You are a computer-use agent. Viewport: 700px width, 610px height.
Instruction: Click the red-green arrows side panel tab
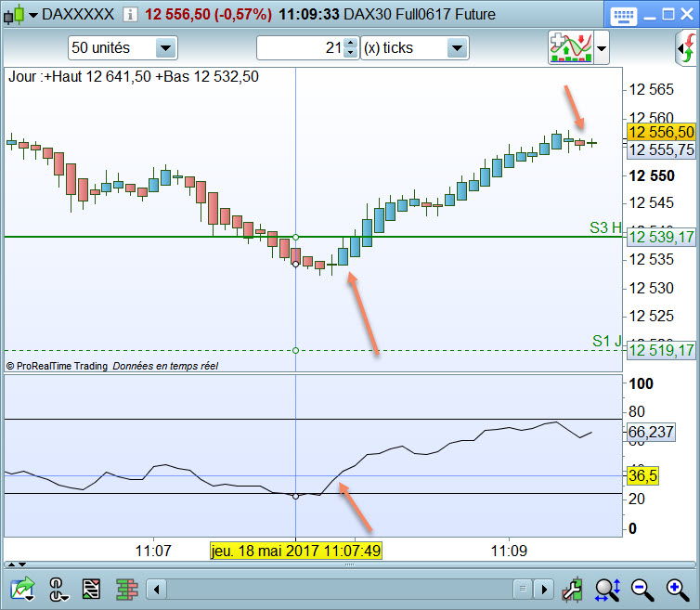688,47
